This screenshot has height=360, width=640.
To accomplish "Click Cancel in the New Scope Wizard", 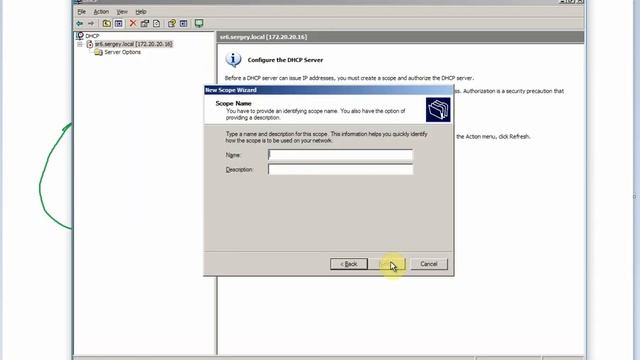I will point(429,264).
